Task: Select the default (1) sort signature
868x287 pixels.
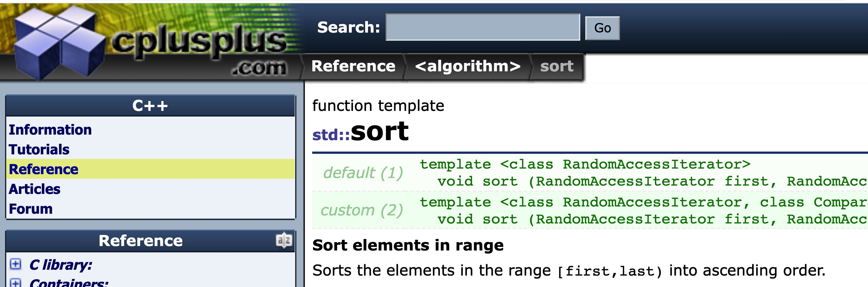Action: click(x=363, y=173)
